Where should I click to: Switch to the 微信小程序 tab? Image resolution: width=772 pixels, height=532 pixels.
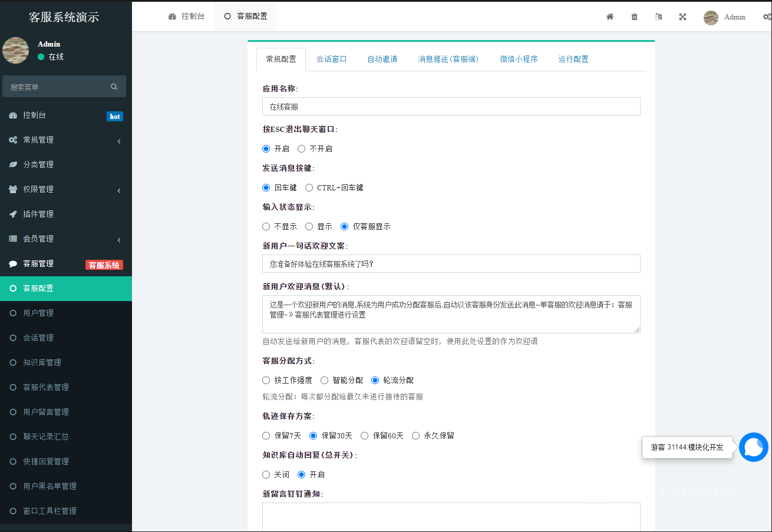tap(519, 59)
